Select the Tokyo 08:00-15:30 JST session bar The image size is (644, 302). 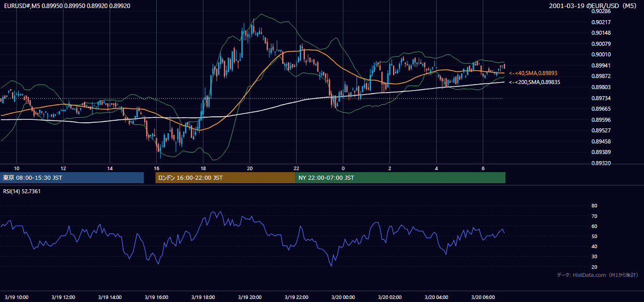(72, 178)
